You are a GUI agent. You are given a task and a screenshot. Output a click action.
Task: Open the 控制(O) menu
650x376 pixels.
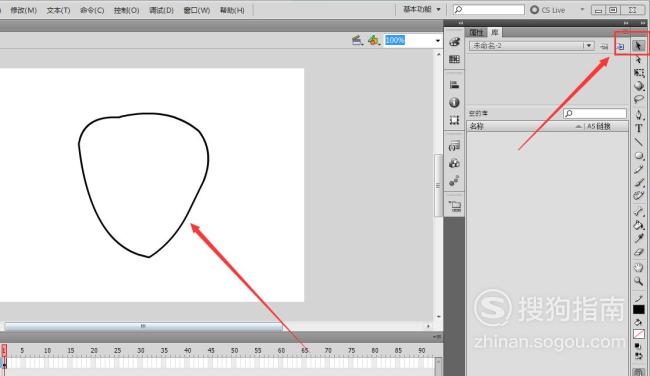pyautogui.click(x=126, y=10)
